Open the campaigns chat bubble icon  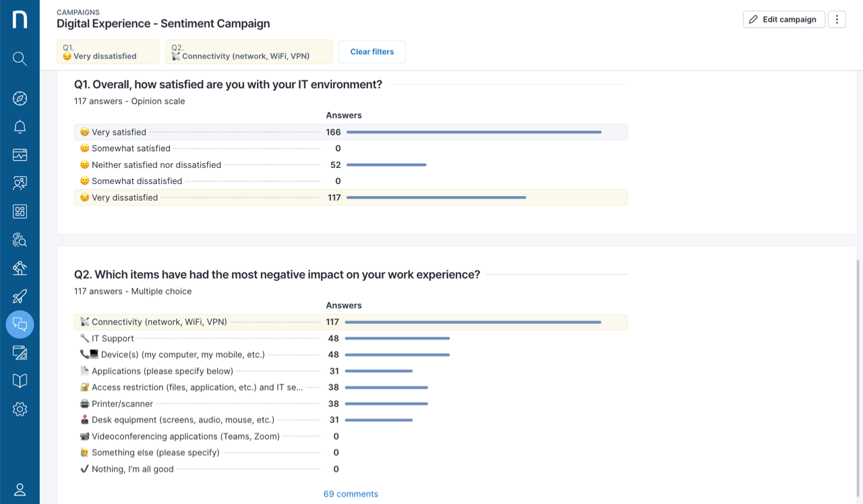coord(20,325)
